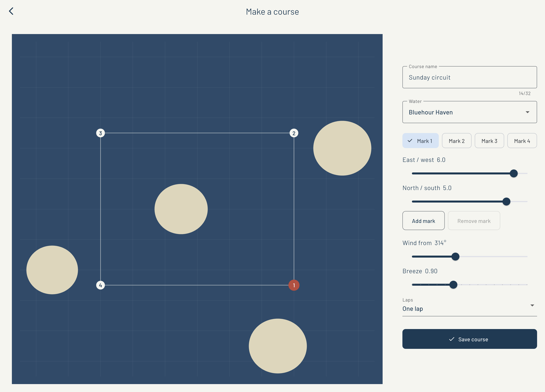Image resolution: width=545 pixels, height=392 pixels.
Task: Click the 'North / south 5.0' label
Action: (427, 188)
